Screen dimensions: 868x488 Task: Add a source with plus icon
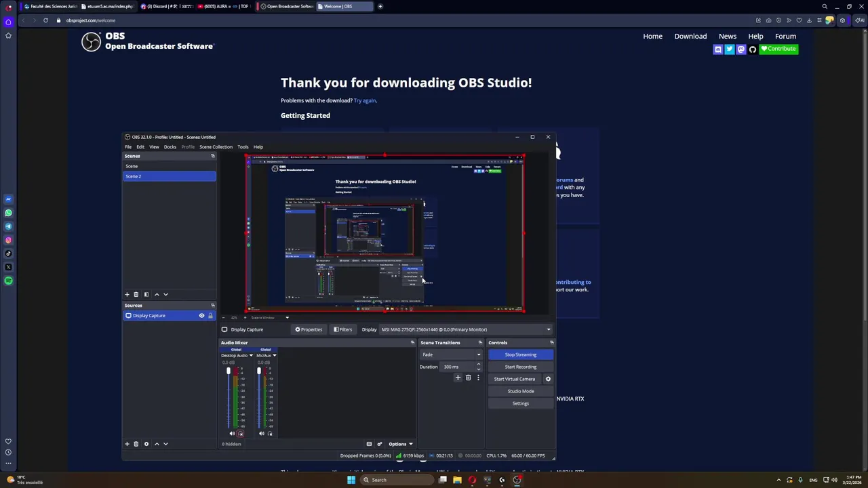pyautogui.click(x=127, y=444)
